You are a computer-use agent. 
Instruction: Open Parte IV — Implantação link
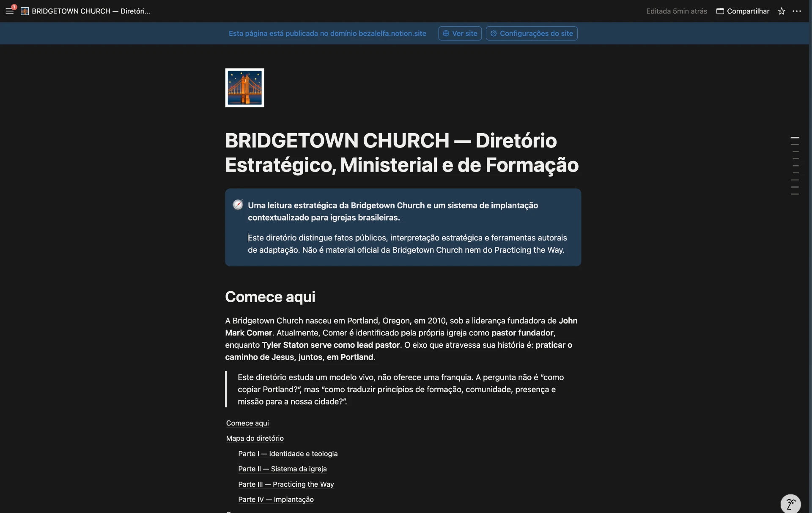(x=276, y=499)
